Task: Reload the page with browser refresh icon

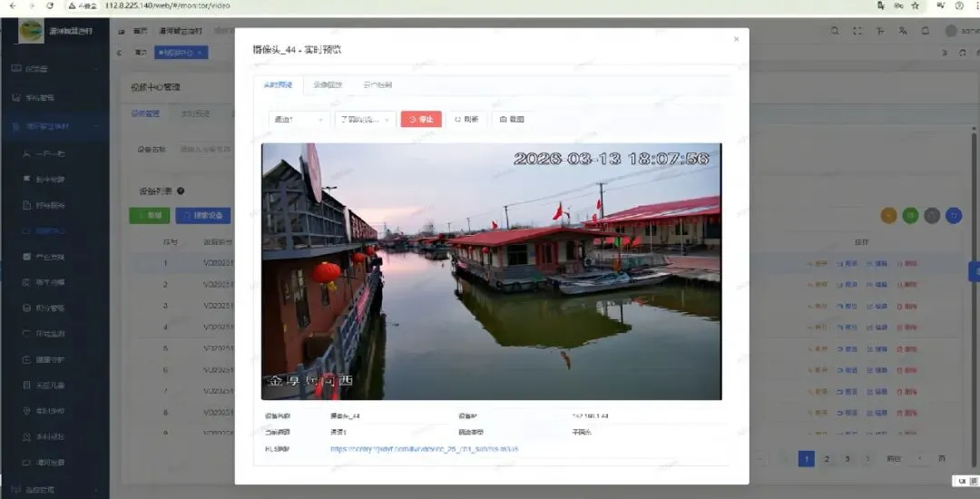Action: [x=50, y=5]
